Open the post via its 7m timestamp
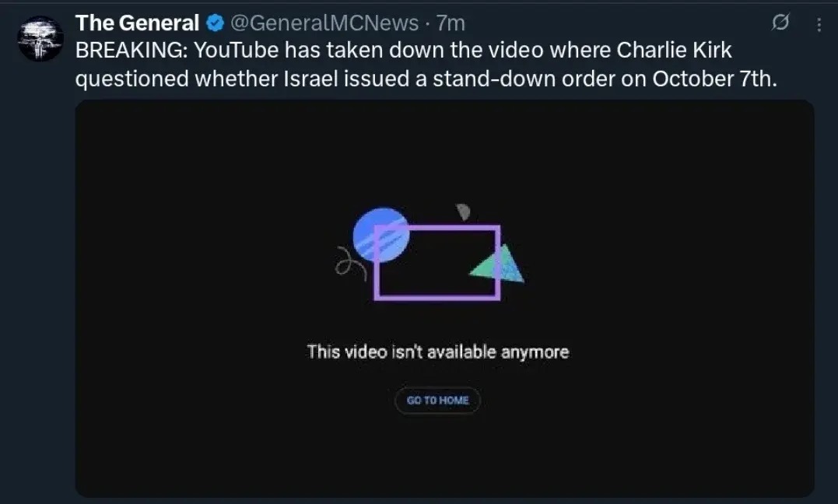Image resolution: width=838 pixels, height=504 pixels. pyautogui.click(x=451, y=23)
